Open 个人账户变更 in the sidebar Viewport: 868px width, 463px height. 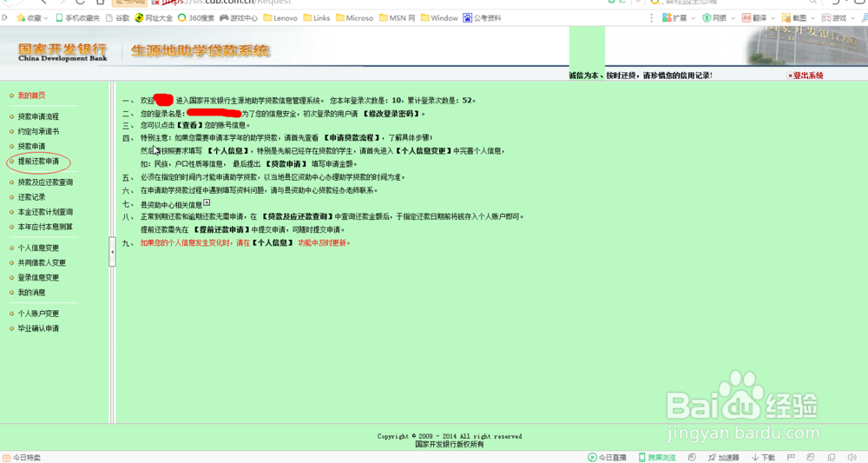[38, 314]
